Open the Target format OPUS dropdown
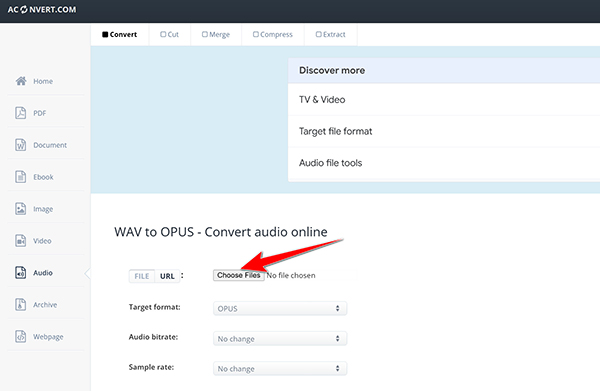Screen dimensions: 600x391 coord(280,308)
